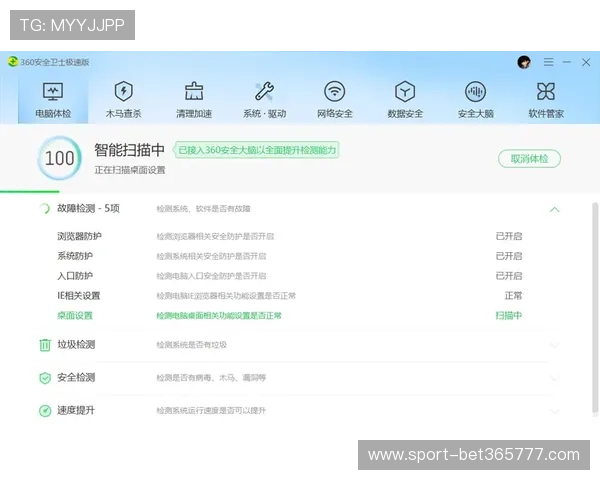Viewport: 600px width, 480px height.
Task: Click the 正在扫描桌面设置 subtitle
Action: tap(130, 170)
